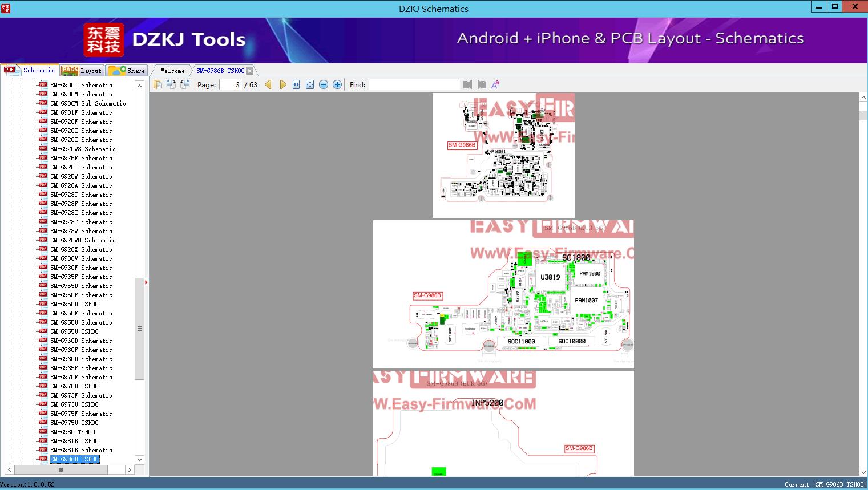Click the tree panel vertical scrollbar thumb

tap(139, 329)
